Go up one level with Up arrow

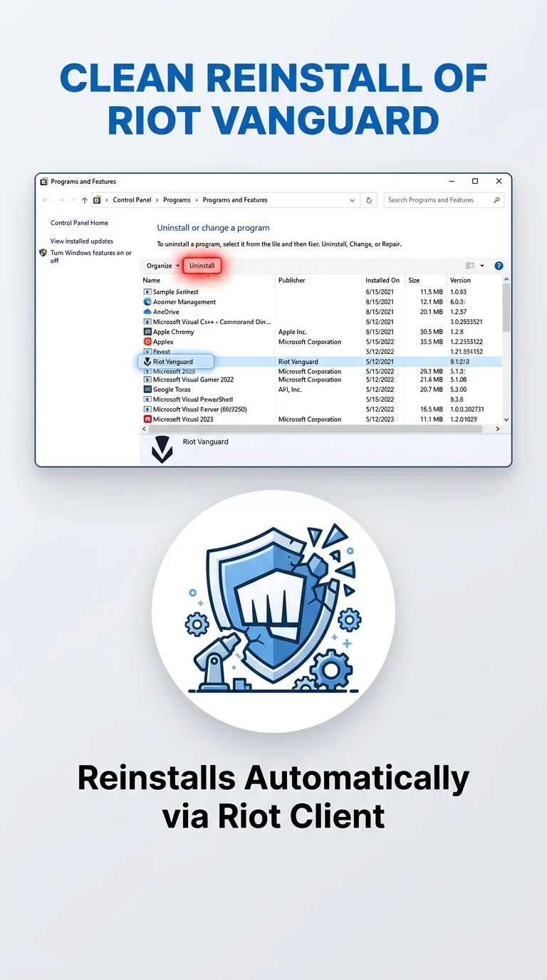point(85,200)
